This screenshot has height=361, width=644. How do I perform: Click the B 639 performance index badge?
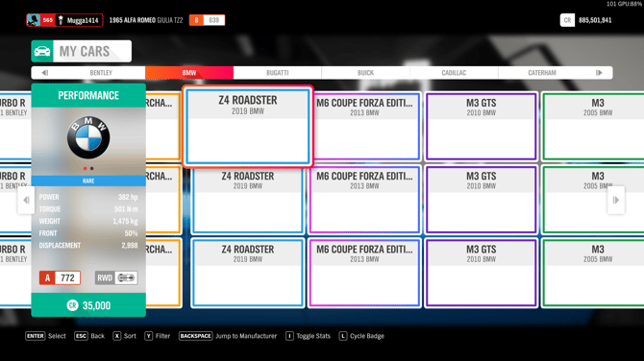(x=207, y=20)
